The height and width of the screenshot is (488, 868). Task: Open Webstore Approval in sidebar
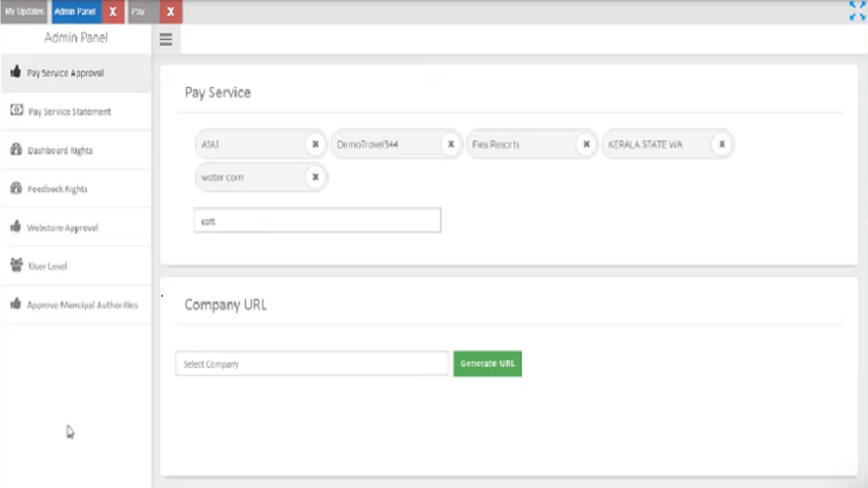[62, 227]
